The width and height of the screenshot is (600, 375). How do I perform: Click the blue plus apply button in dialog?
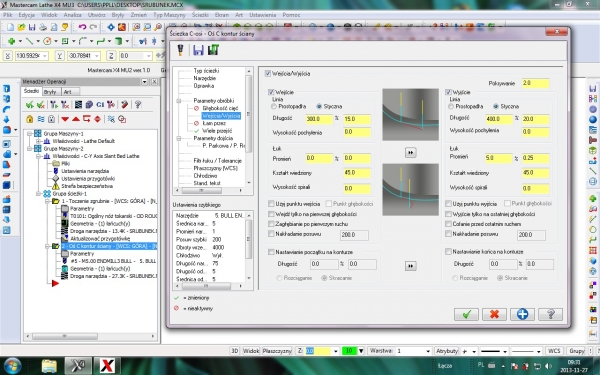(x=522, y=314)
